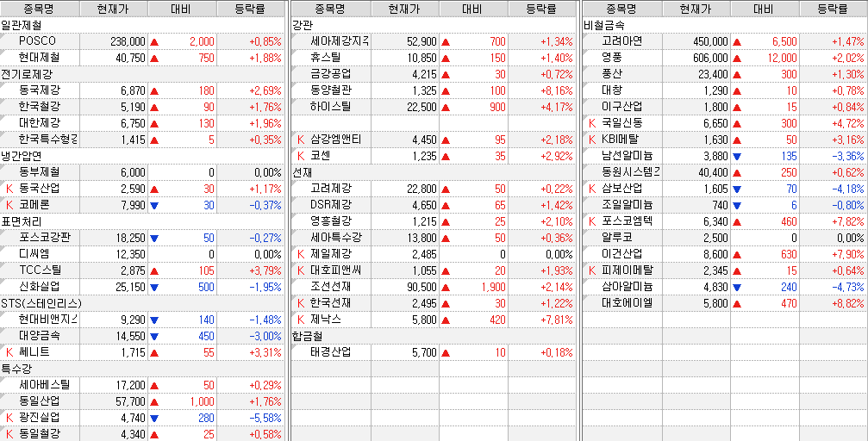Select the 동양철관 stock name

tap(330, 90)
